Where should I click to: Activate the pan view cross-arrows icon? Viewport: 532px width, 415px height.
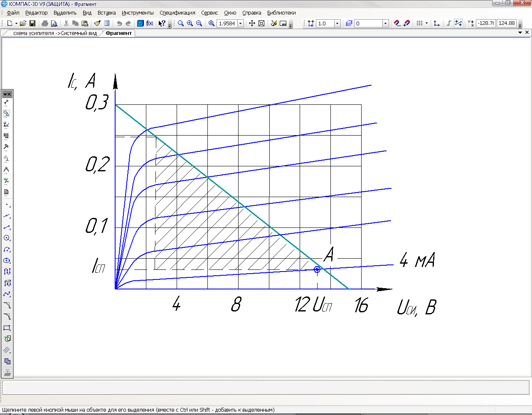tap(252, 23)
